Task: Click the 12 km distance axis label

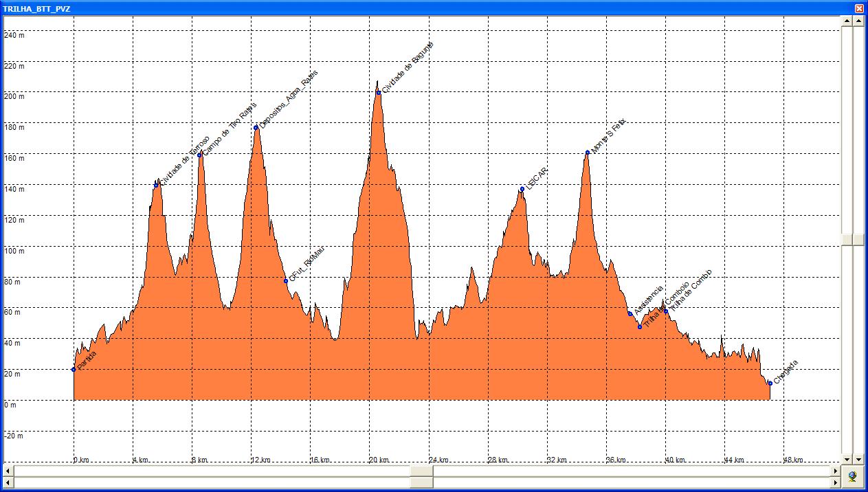Action: pyautogui.click(x=260, y=460)
